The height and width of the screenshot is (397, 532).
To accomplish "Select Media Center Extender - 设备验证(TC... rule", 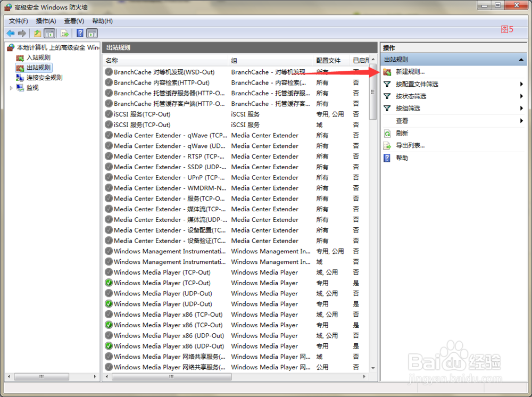I will point(236,241).
